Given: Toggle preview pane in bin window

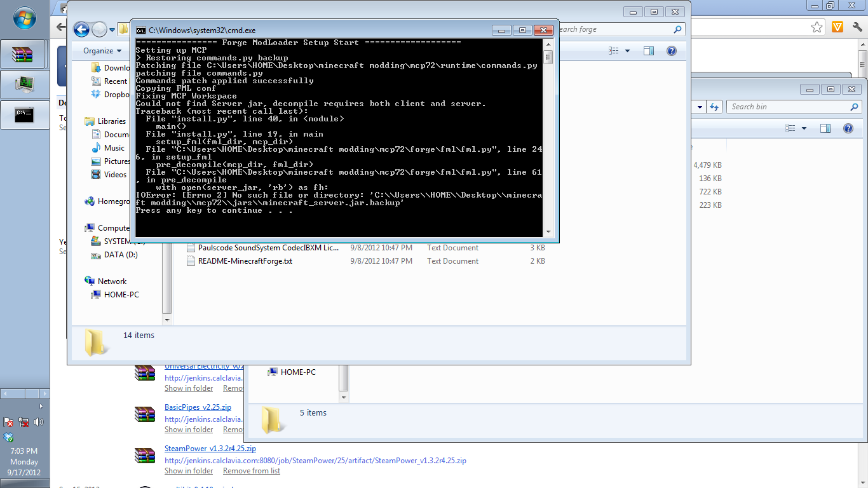Looking at the screenshot, I should 825,128.
